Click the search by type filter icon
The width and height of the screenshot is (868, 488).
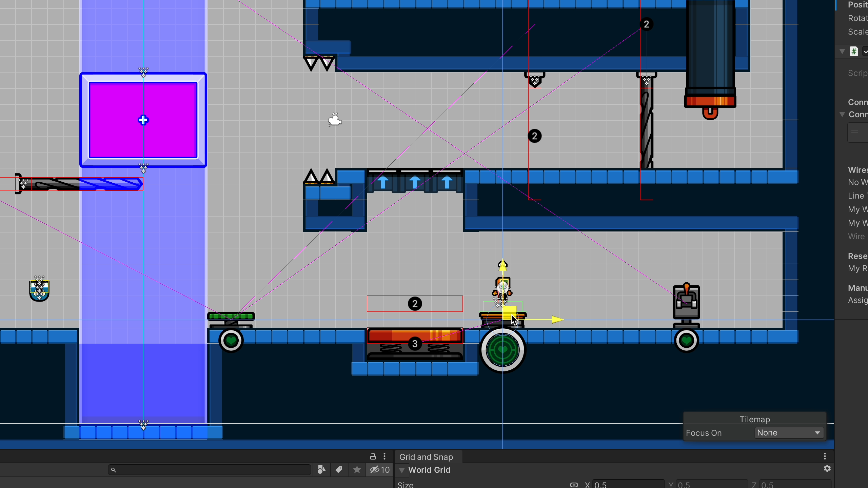(x=321, y=470)
